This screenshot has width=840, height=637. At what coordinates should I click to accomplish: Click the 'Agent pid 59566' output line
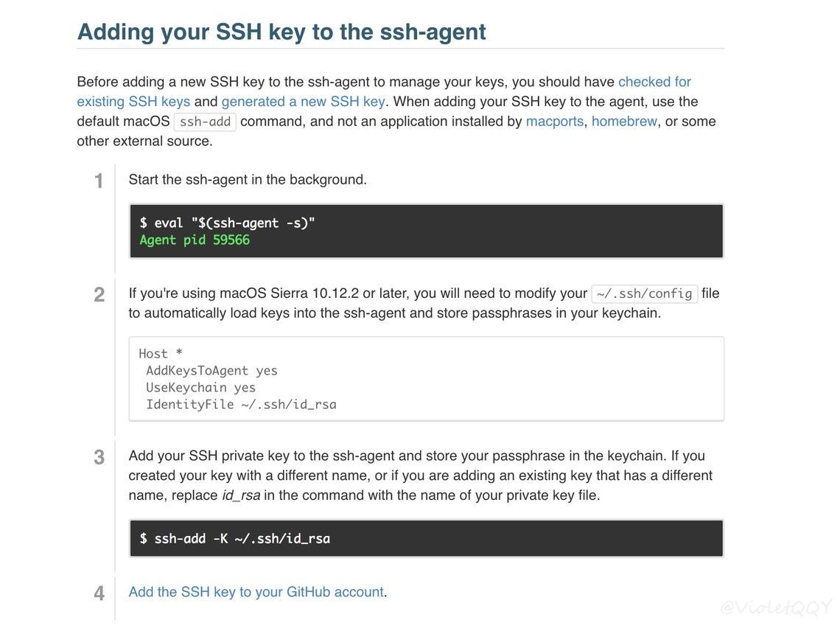coord(195,240)
